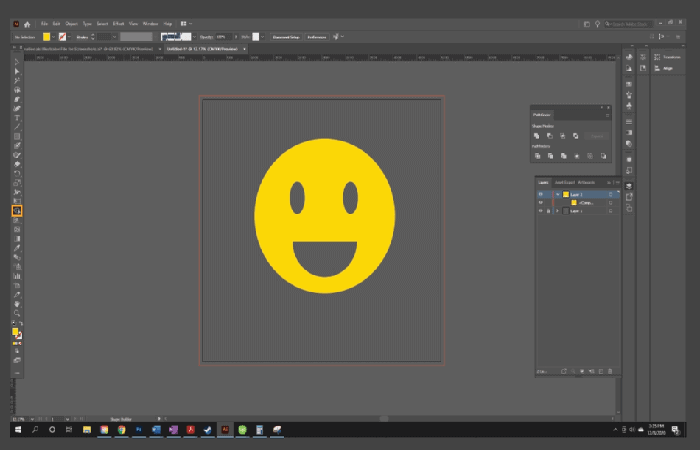Open the Window menu
The height and width of the screenshot is (450, 700).
click(150, 24)
